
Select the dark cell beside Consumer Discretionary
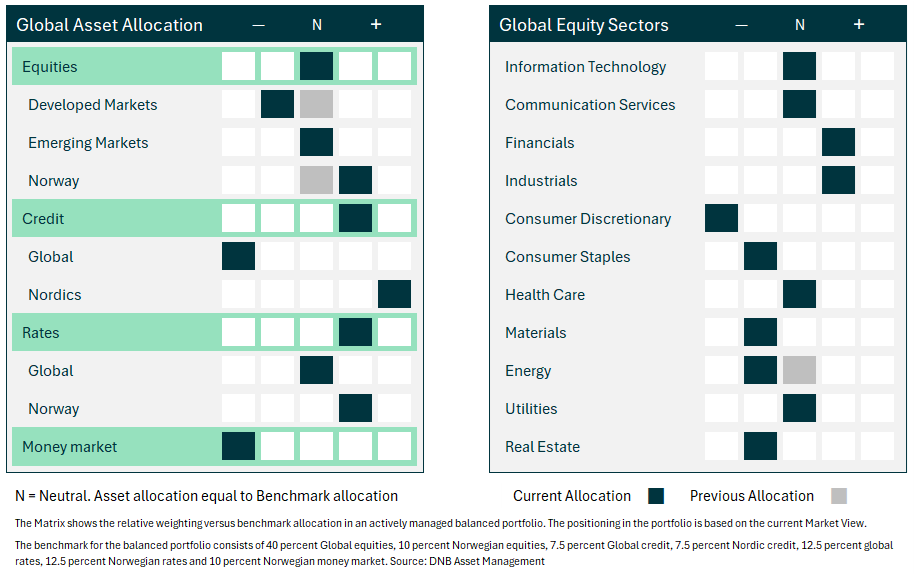[722, 219]
